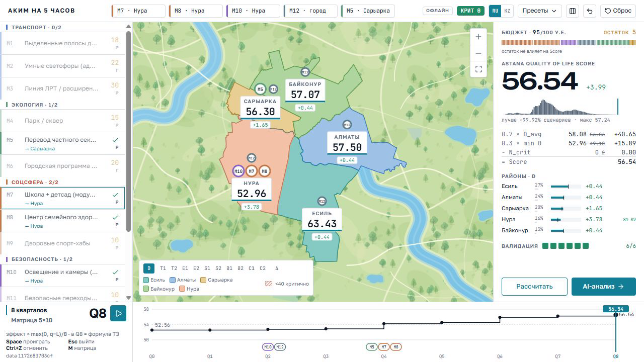Zoom in the map with plus button
Screen dimensions: 644x362
[x=478, y=37]
